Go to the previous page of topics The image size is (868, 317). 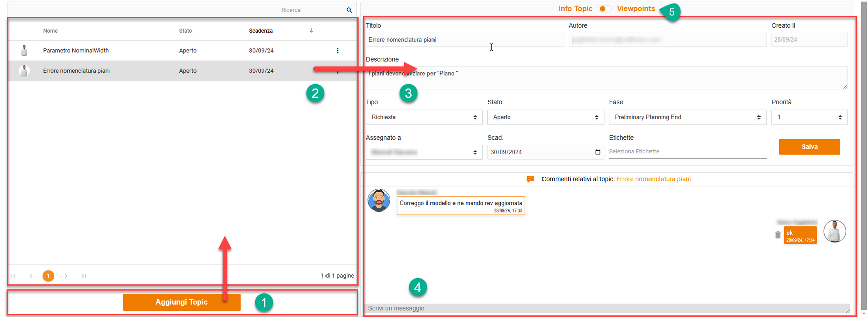coord(31,276)
